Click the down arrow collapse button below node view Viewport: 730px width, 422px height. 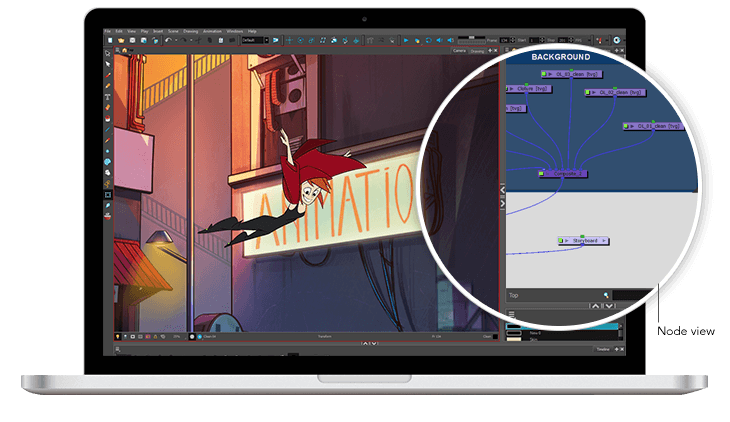coord(609,306)
